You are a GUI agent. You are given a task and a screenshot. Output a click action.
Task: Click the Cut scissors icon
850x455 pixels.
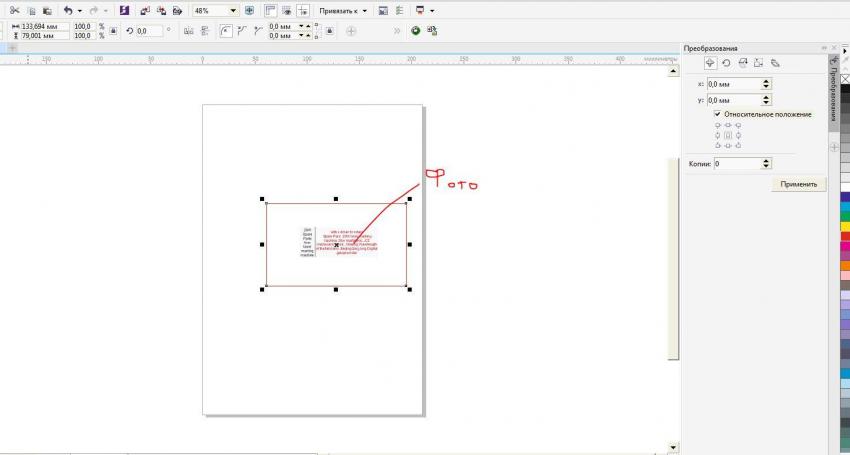pos(14,10)
